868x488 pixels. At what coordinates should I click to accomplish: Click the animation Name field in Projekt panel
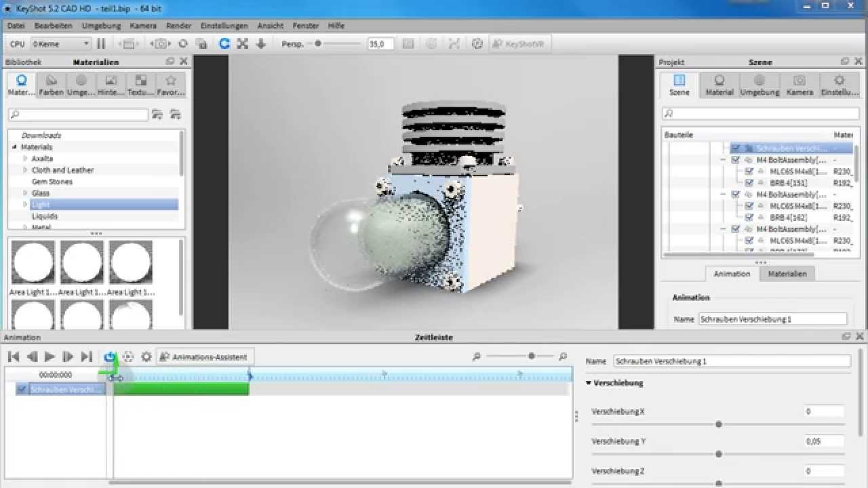(x=773, y=319)
